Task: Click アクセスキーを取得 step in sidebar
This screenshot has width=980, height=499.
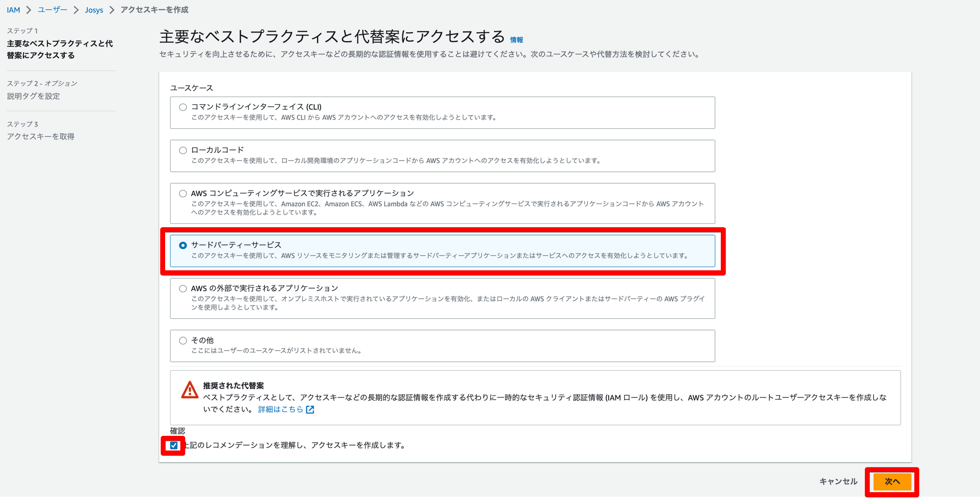Action: [41, 137]
